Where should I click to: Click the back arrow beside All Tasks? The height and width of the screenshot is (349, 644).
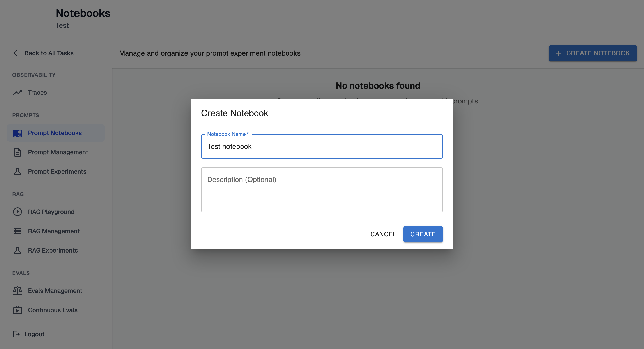[16, 53]
